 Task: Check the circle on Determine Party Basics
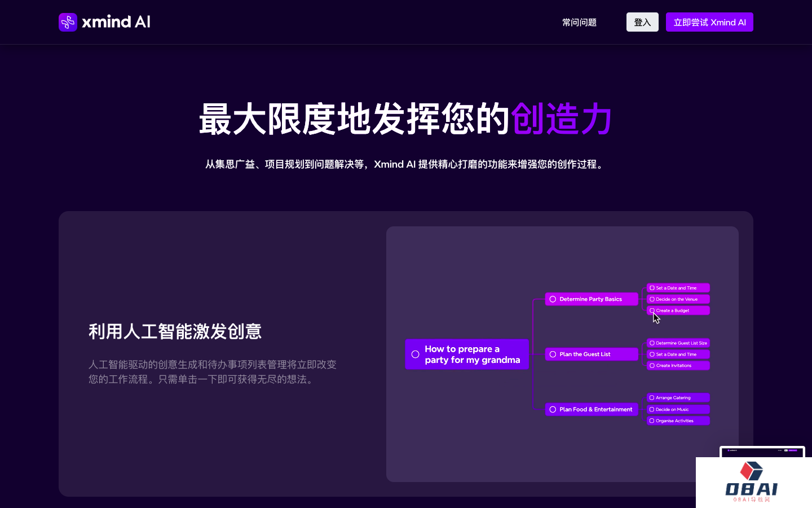[553, 299]
